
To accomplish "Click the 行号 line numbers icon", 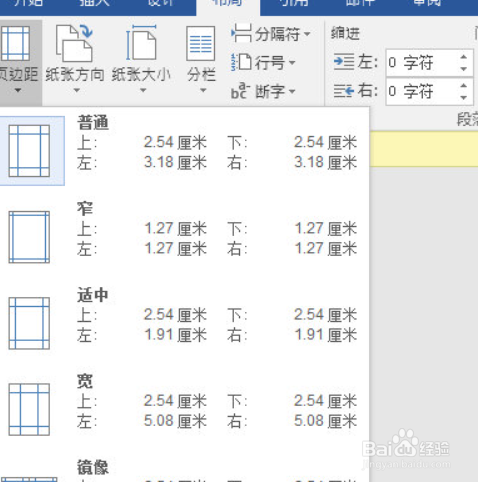I will coord(241,62).
